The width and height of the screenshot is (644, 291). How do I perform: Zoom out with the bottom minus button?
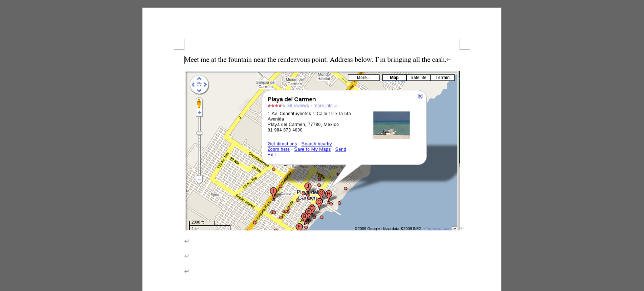(x=199, y=179)
